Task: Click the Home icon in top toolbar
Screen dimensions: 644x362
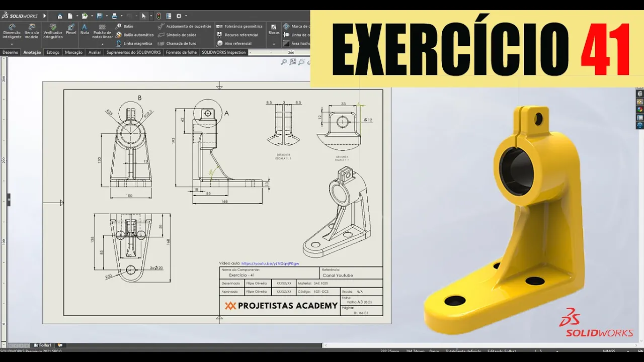Action: tap(60, 16)
